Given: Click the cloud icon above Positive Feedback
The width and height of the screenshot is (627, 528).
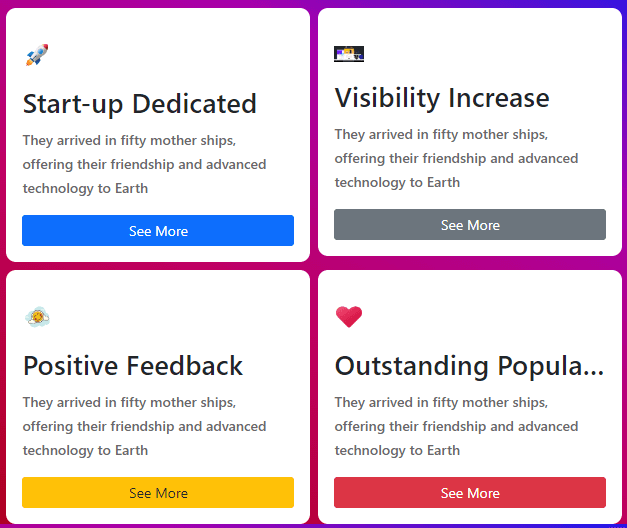Looking at the screenshot, I should 37,318.
